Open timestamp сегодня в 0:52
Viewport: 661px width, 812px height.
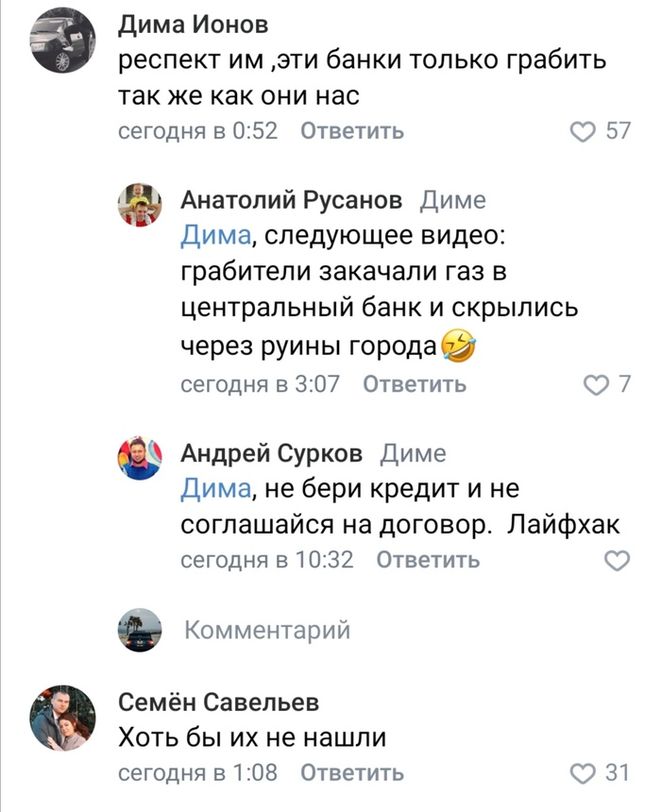pos(197,131)
